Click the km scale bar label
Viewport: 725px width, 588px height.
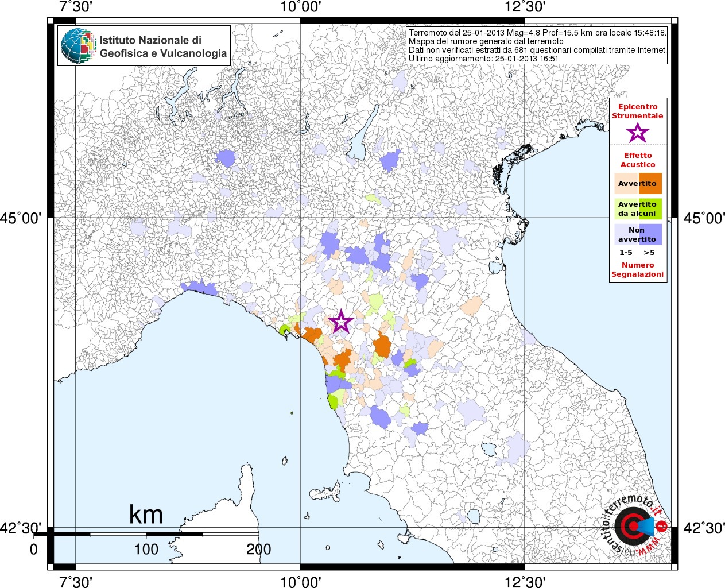[146, 514]
